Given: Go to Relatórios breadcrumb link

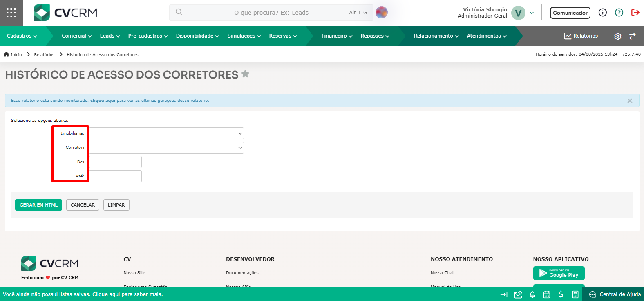Looking at the screenshot, I should coord(44,54).
